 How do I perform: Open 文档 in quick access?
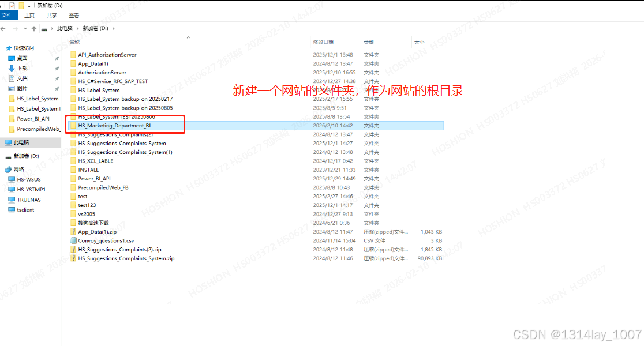point(22,78)
